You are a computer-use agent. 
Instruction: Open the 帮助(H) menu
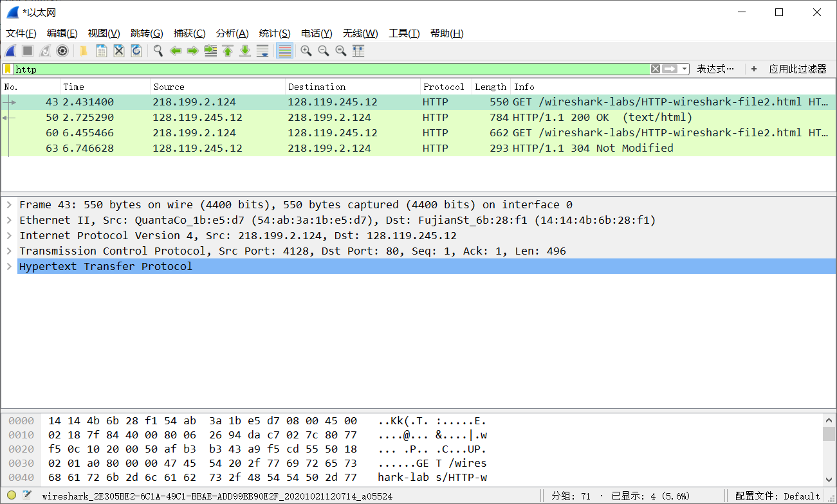tap(446, 33)
